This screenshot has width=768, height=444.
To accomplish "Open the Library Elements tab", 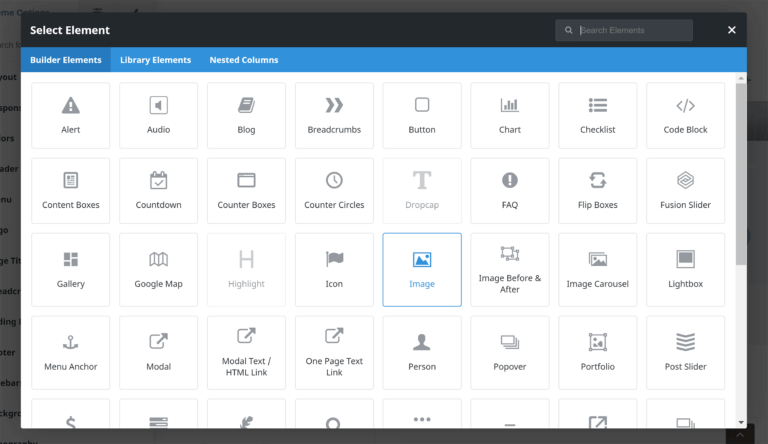I will click(x=155, y=60).
